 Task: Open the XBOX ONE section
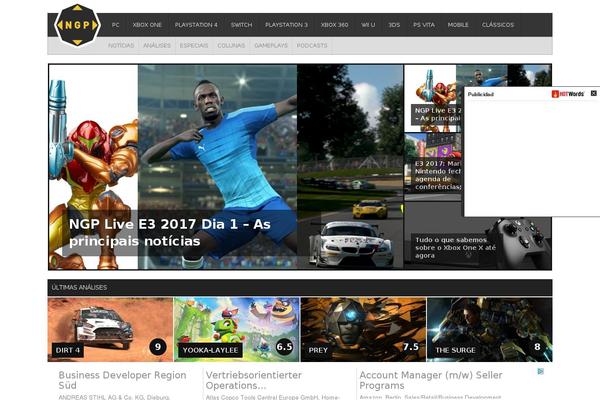(x=147, y=25)
